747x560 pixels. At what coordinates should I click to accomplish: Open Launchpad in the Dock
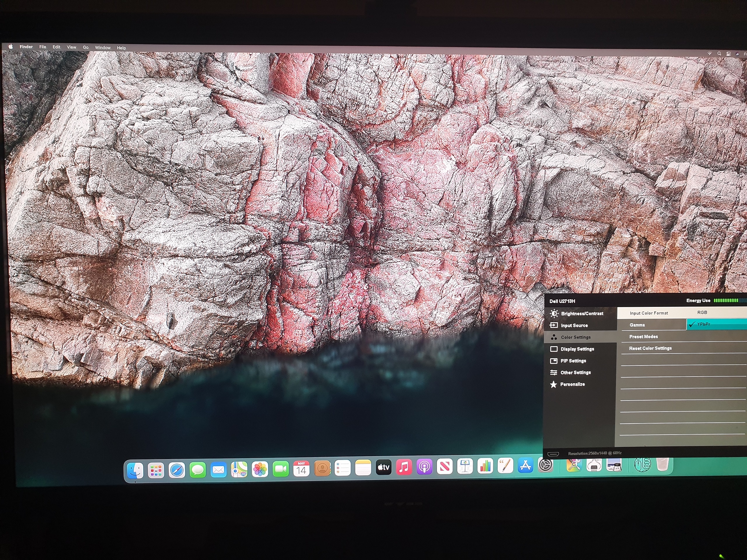[x=156, y=470]
